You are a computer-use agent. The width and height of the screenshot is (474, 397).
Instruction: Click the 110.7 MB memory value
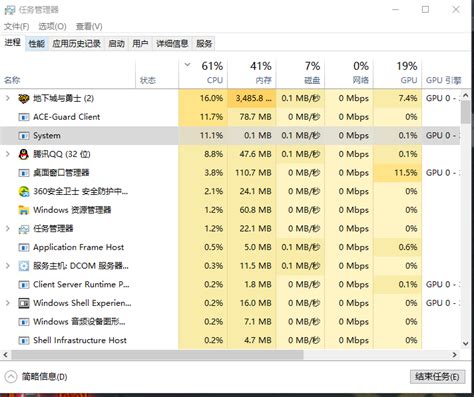(253, 173)
